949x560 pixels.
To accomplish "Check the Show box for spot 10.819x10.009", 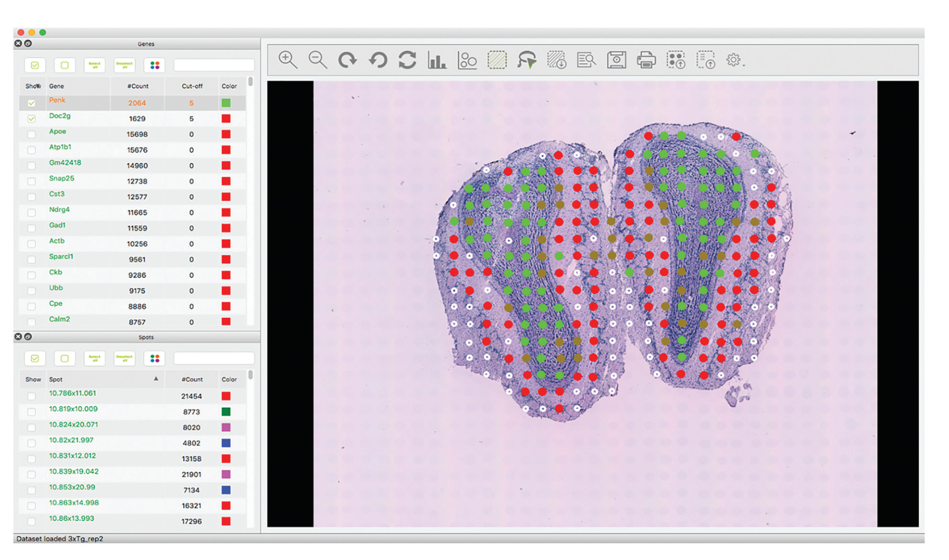I will tap(32, 412).
